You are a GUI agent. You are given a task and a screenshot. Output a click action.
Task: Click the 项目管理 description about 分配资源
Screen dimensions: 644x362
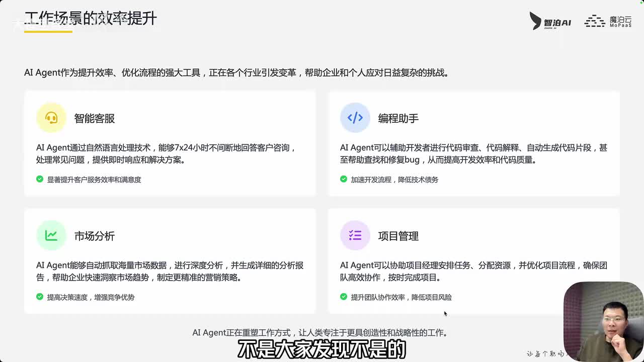point(473,271)
